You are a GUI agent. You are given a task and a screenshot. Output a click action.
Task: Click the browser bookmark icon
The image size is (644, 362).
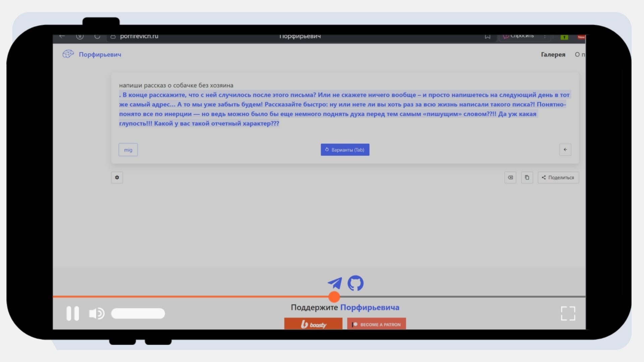[x=487, y=36]
